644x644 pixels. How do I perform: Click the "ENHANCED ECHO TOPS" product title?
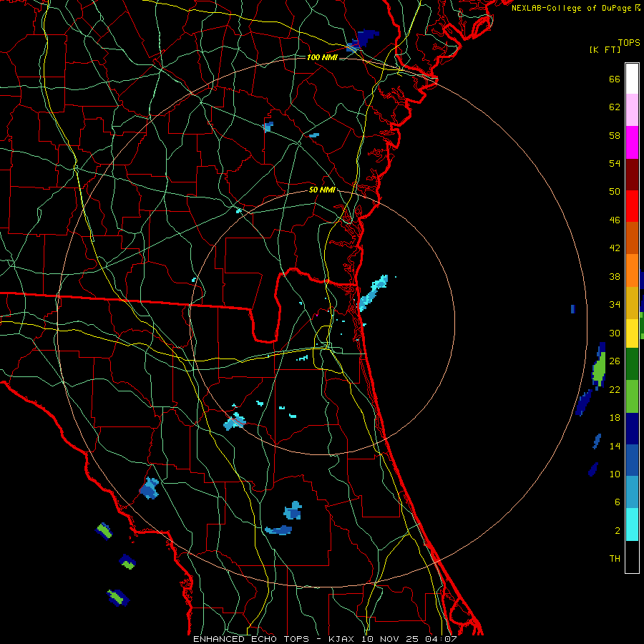pos(251,639)
